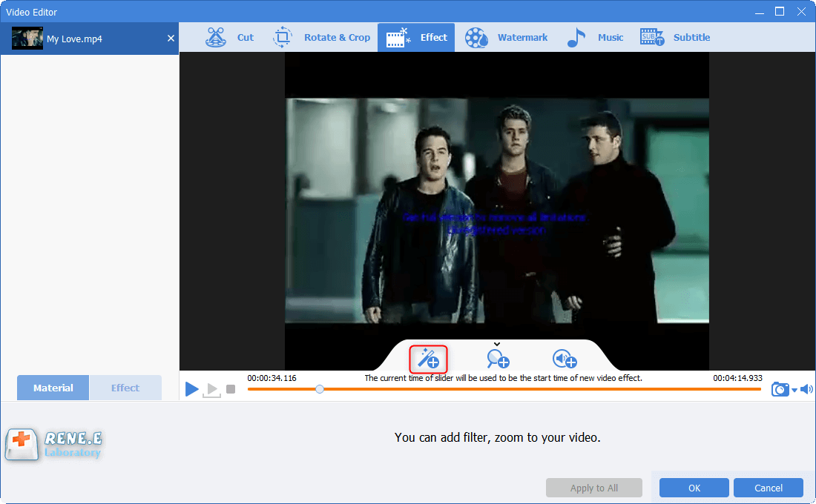Open the Cut tab
816x504 pixels.
click(x=229, y=38)
